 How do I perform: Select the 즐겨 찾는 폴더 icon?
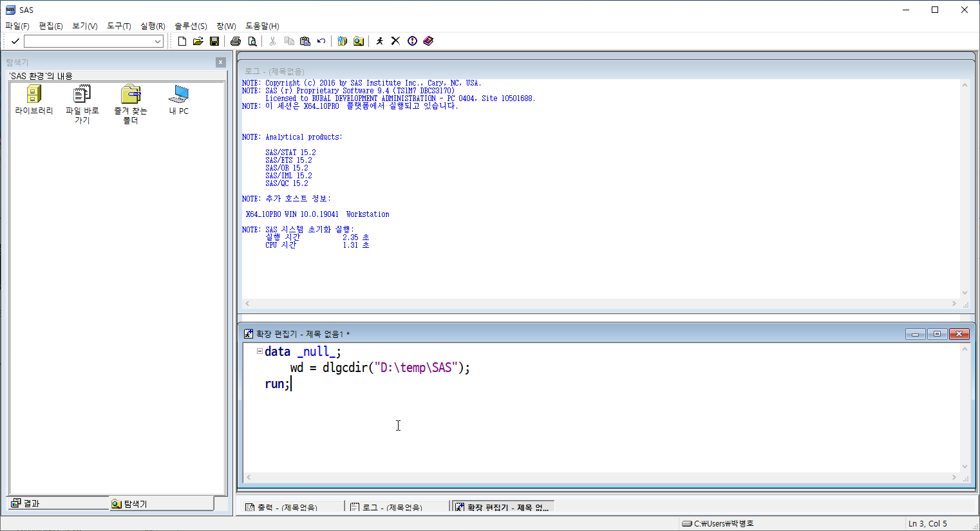(x=131, y=105)
